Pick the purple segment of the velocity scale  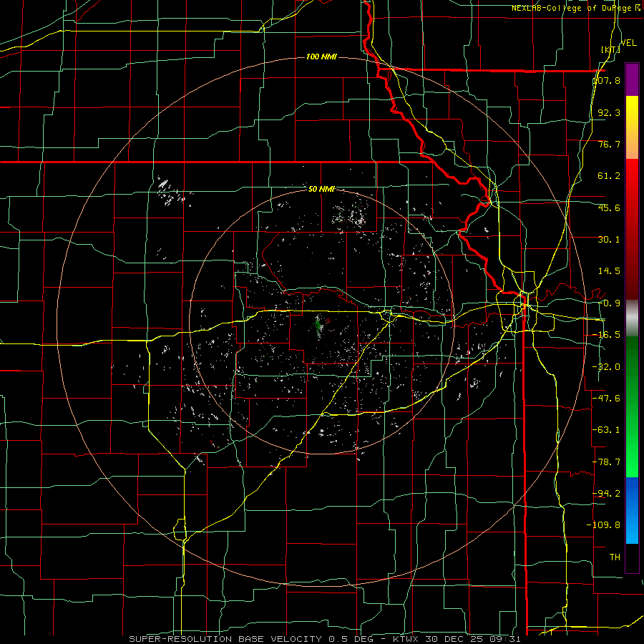[x=632, y=79]
